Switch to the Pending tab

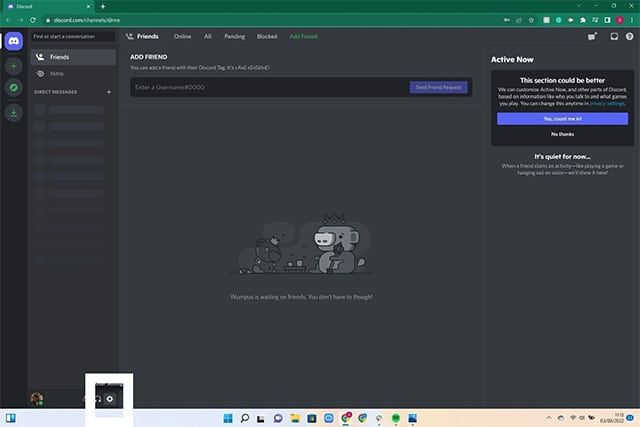pos(234,36)
